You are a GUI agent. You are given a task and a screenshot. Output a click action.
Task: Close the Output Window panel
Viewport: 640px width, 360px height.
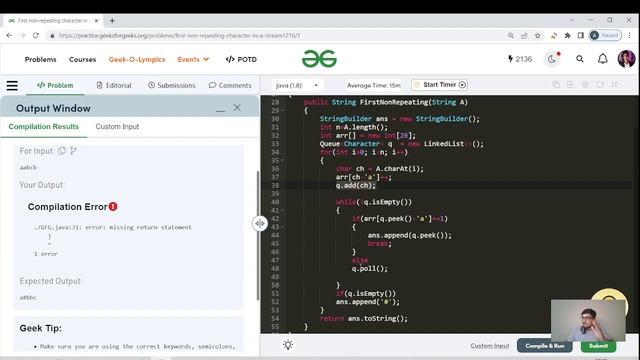pyautogui.click(x=237, y=108)
